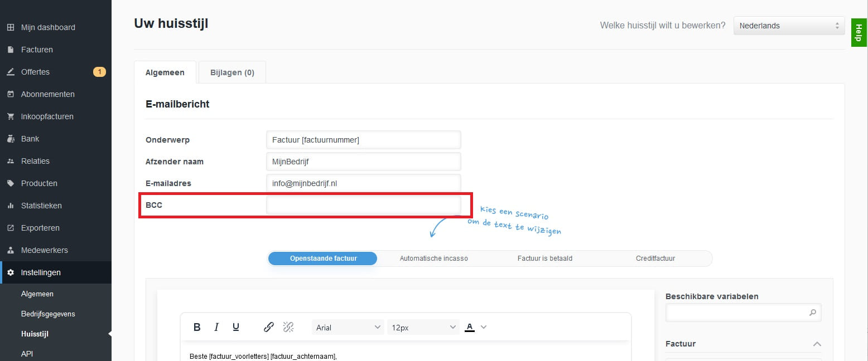Click the Bold formatting icon
This screenshot has height=361, width=868.
point(197,327)
